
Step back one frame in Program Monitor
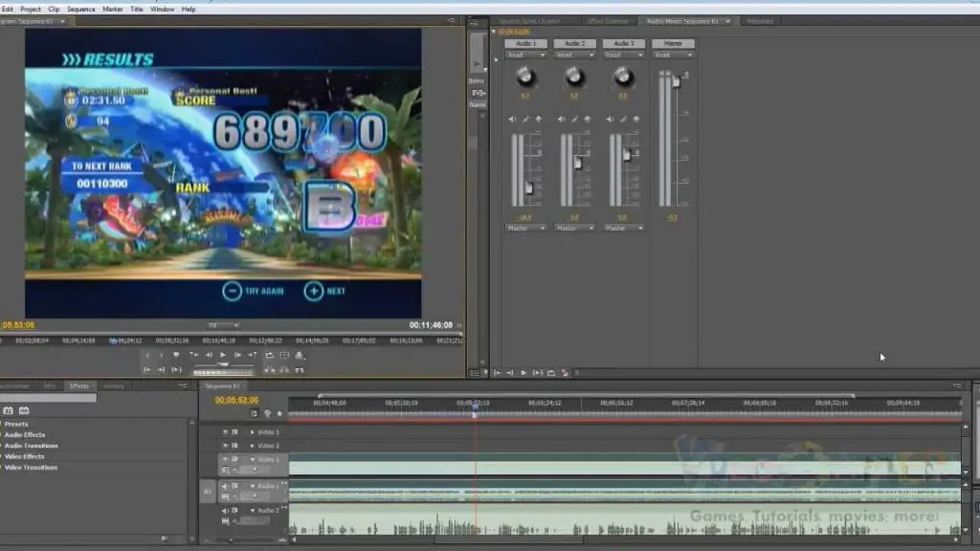209,355
